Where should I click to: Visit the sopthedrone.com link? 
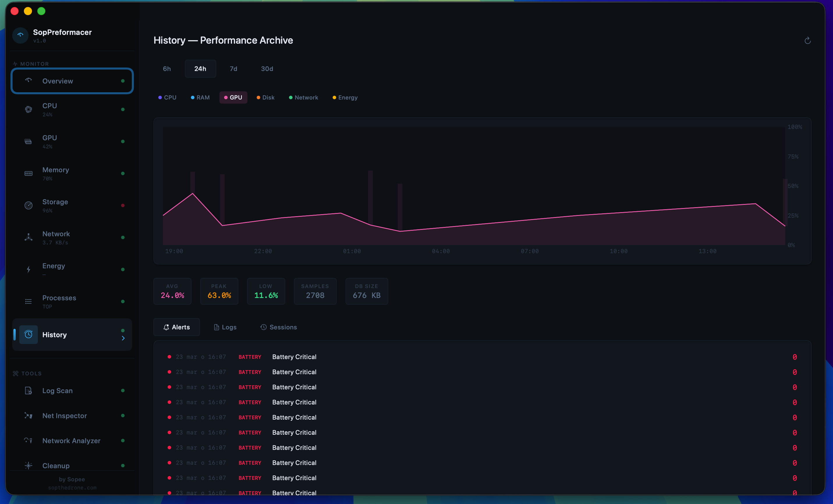point(72,487)
